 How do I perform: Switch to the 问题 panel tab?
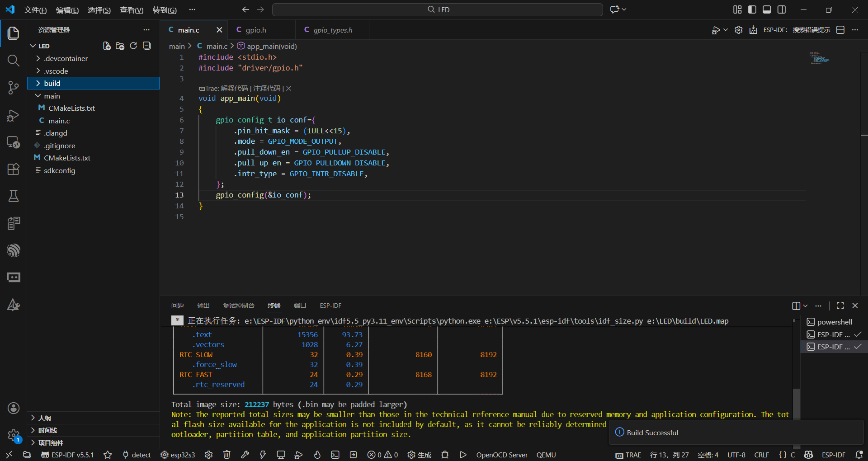[x=178, y=306]
